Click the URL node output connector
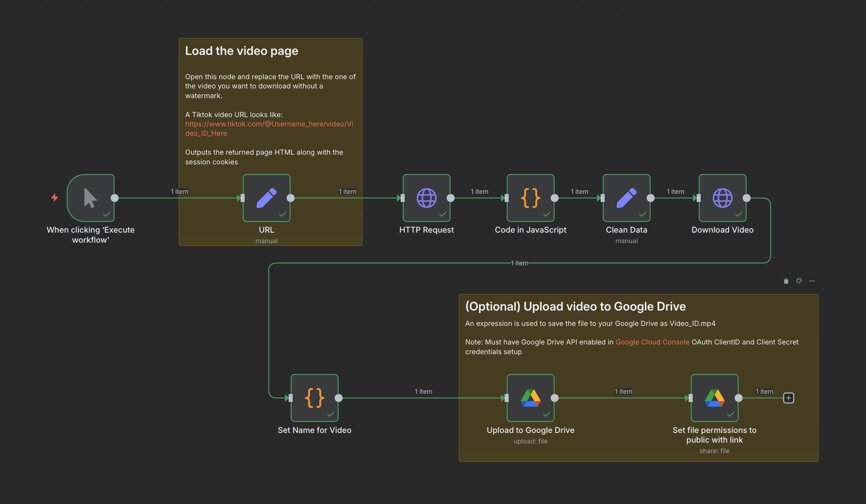This screenshot has height=504, width=866. coord(290,198)
